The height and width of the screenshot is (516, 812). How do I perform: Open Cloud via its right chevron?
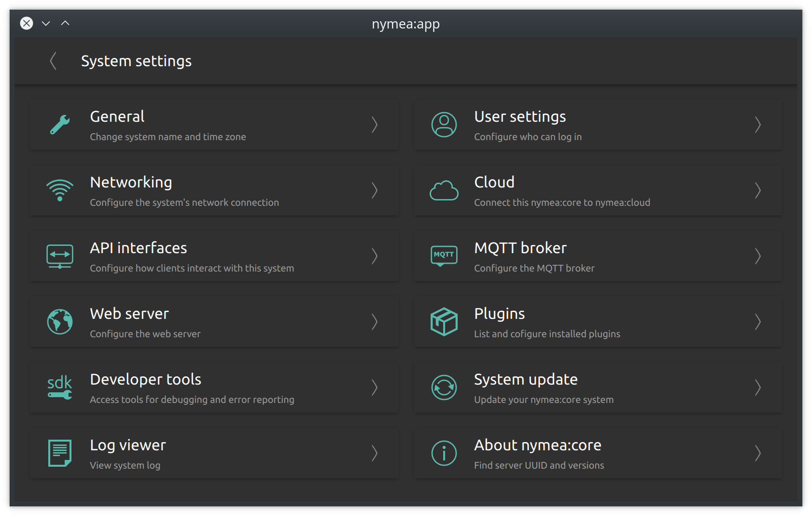click(758, 190)
